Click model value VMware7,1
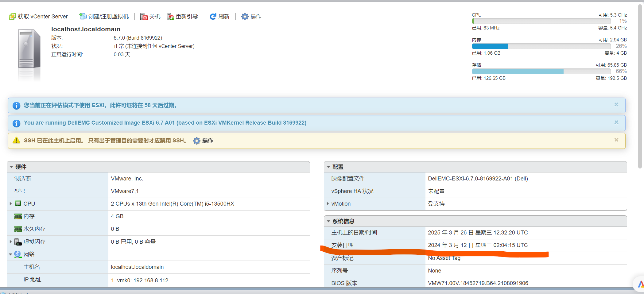 125,191
